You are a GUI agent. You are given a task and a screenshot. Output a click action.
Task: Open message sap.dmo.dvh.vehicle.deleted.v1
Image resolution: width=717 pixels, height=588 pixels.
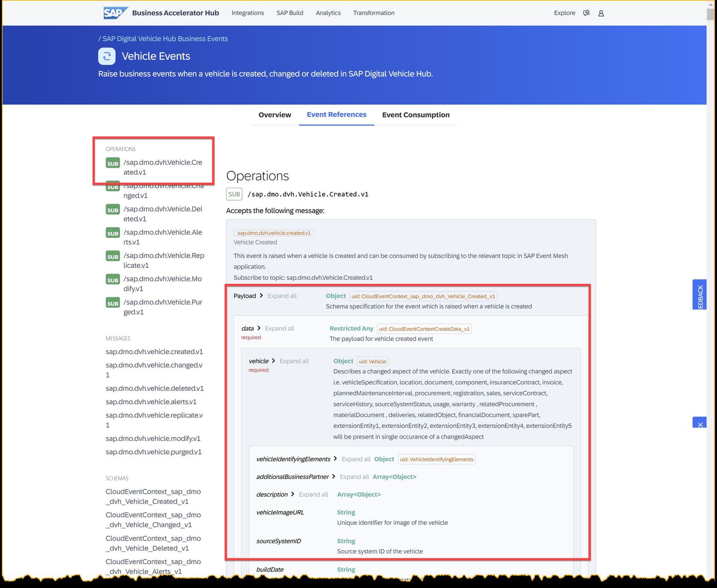click(x=155, y=388)
